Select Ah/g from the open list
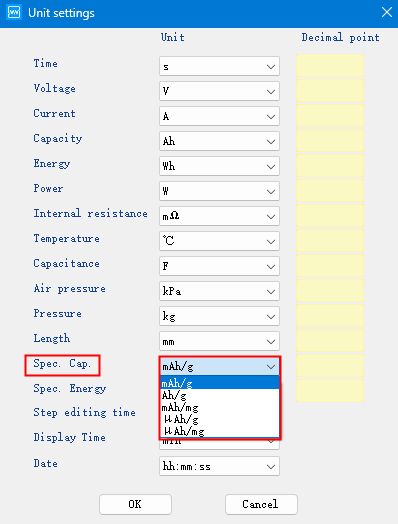 pos(220,396)
